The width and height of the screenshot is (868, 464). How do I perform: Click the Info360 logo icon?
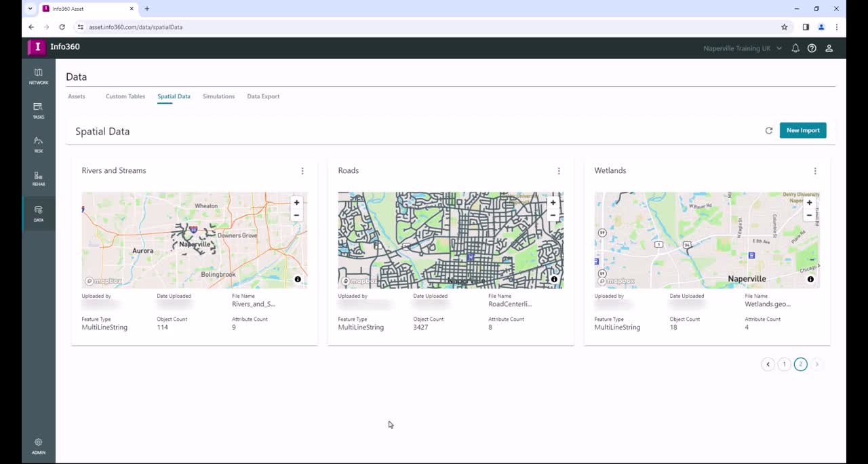(37, 47)
